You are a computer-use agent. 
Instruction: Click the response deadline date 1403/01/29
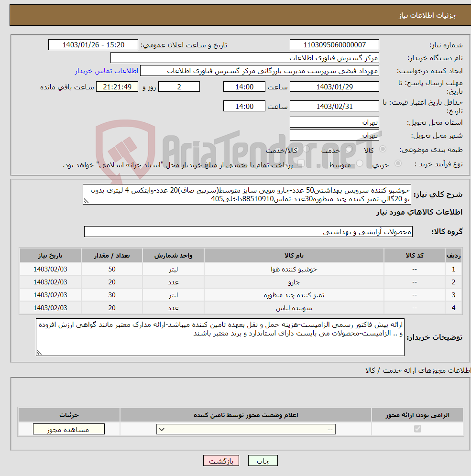tap(334, 87)
